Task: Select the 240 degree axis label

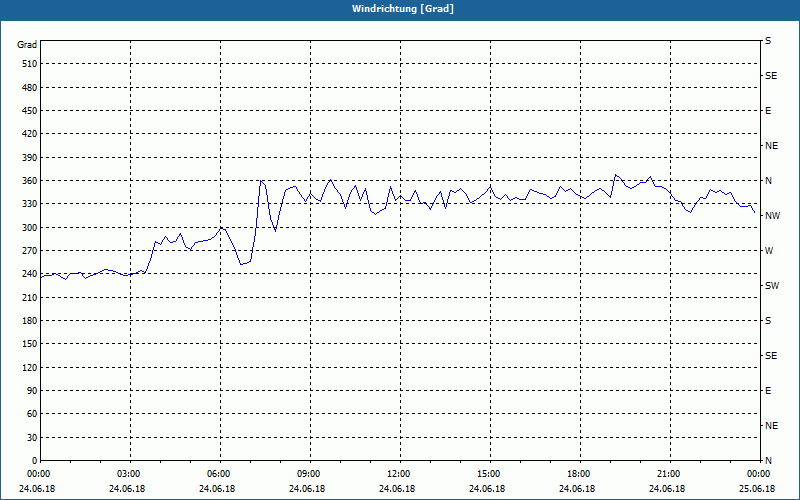Action: 30,274
